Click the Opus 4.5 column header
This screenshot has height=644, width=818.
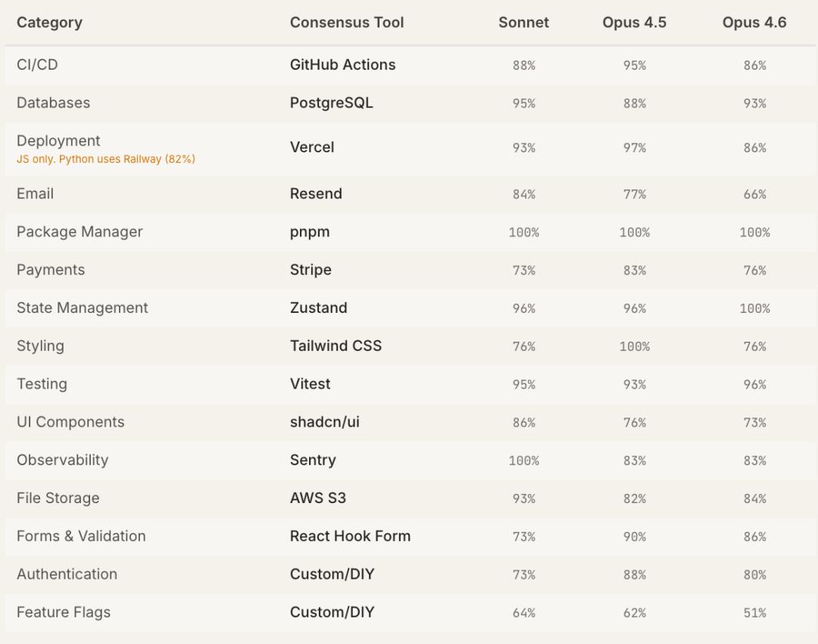[x=634, y=23]
